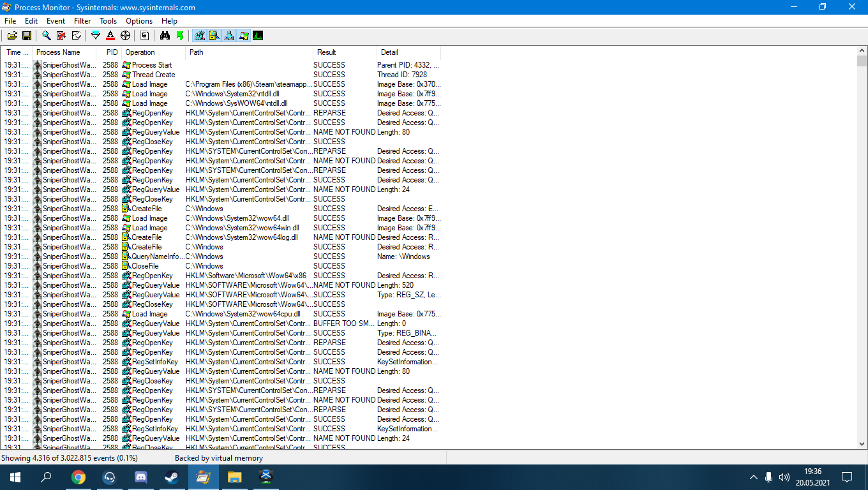Click the Length: 520 detail cell
This screenshot has height=490, width=868.
click(395, 285)
